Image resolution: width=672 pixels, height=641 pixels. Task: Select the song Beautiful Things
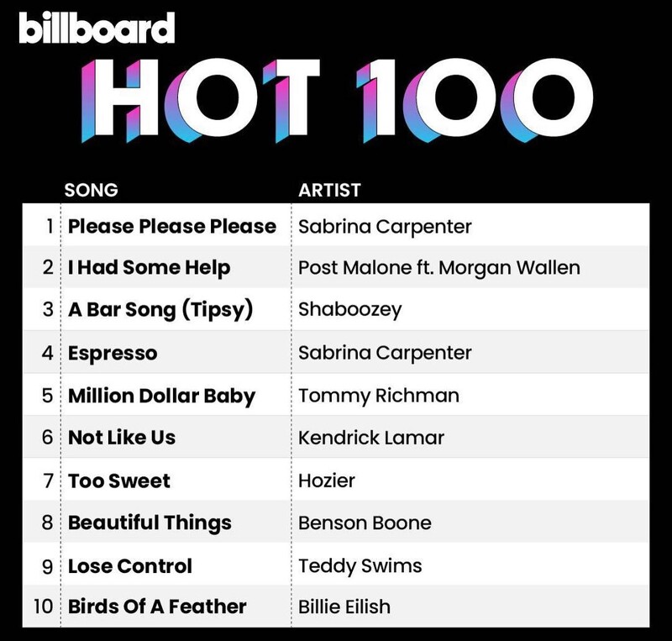tap(150, 523)
